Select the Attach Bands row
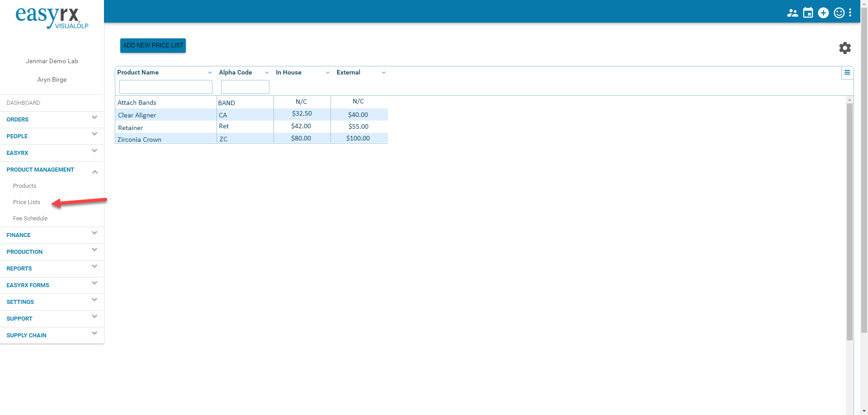Screen dimensions: 868x415 [x=251, y=102]
